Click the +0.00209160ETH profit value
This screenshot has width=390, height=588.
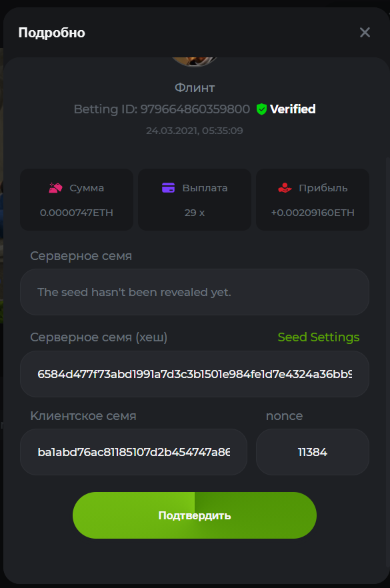click(313, 213)
